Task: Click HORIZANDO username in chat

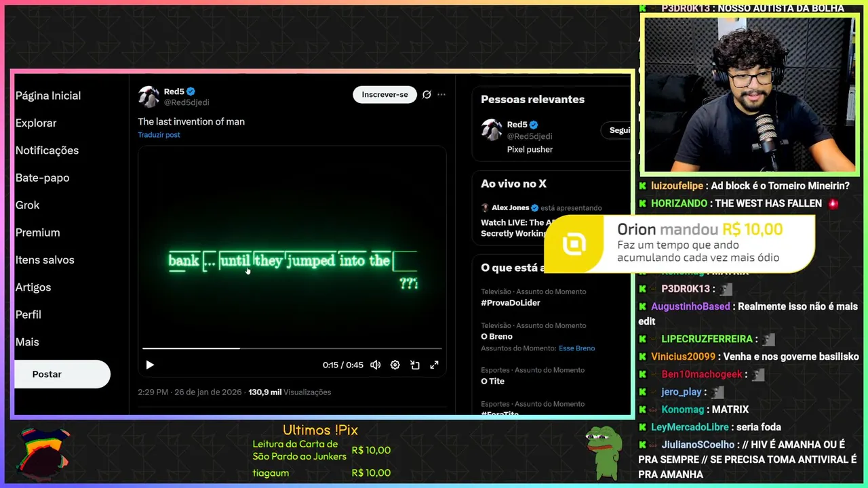Action: tap(679, 203)
